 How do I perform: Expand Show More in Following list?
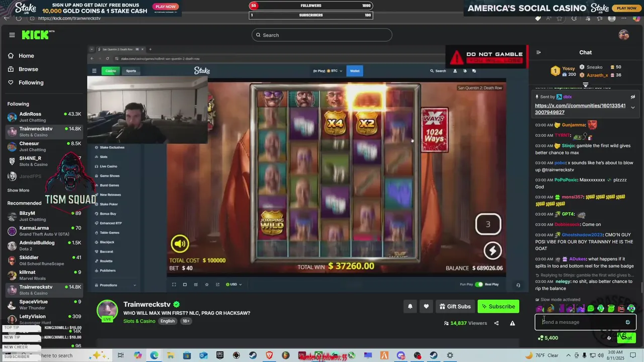18,191
